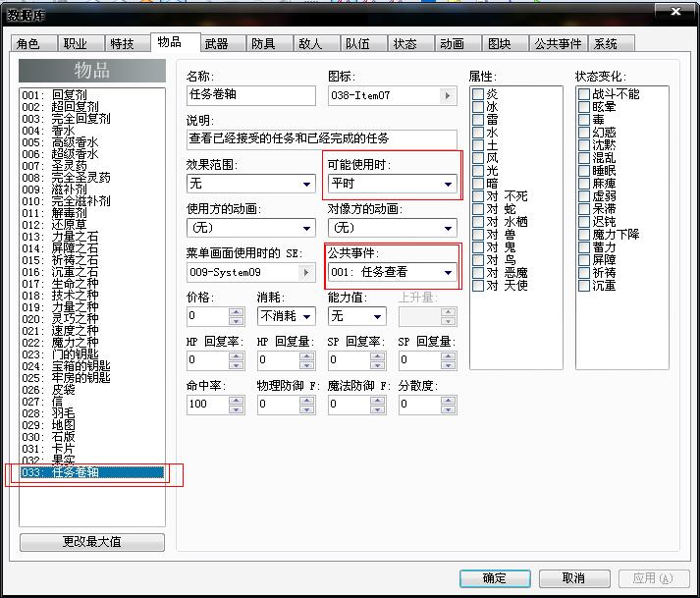This screenshot has height=598, width=700.
Task: Toggle the 对 天使 attribute checkbox
Action: pyautogui.click(x=478, y=286)
